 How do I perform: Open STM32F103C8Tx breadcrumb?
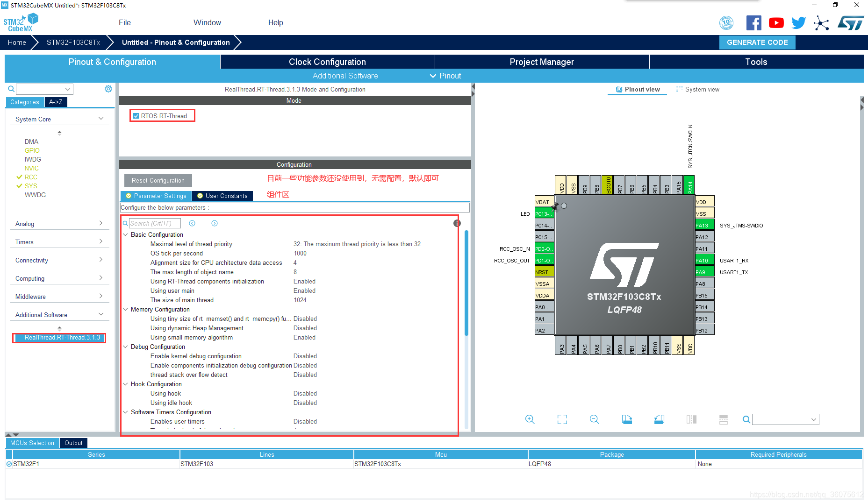tap(73, 42)
